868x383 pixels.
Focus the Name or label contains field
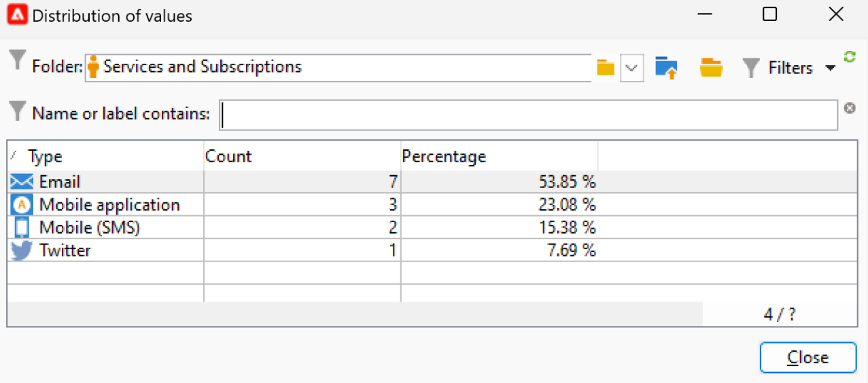point(528,115)
